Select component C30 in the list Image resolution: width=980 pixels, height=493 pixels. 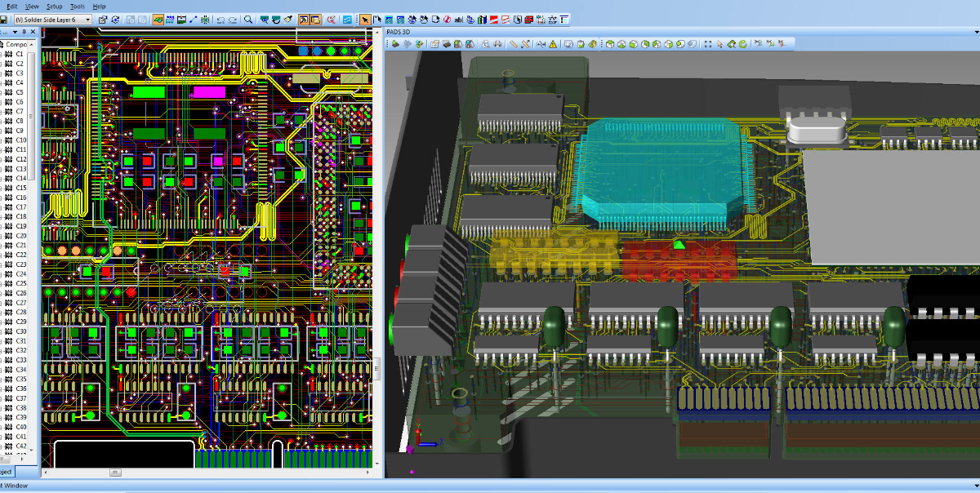(21, 331)
